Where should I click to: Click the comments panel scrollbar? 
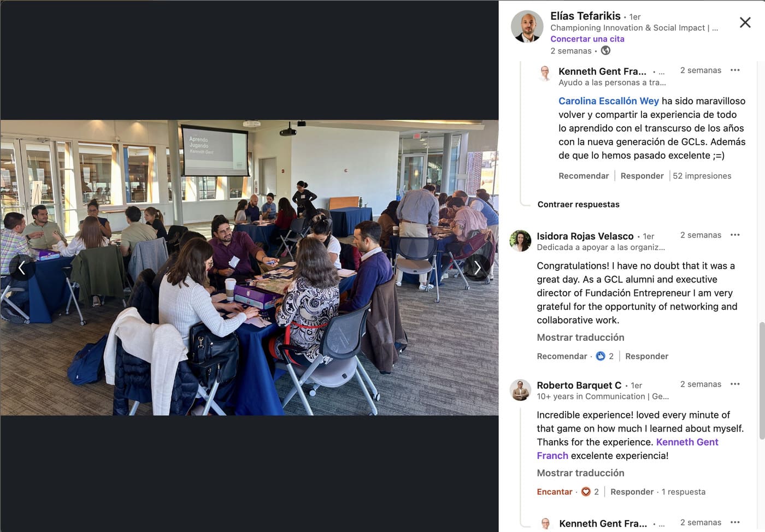tap(761, 381)
